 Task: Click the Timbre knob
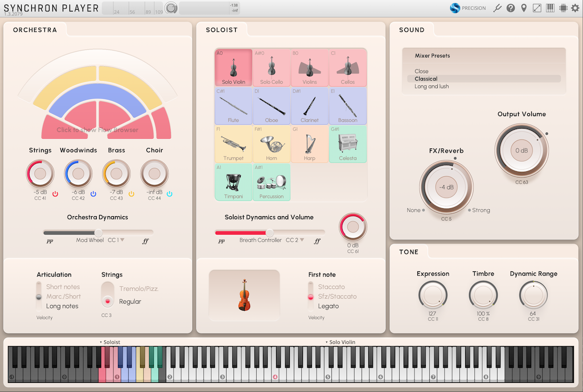(x=483, y=295)
